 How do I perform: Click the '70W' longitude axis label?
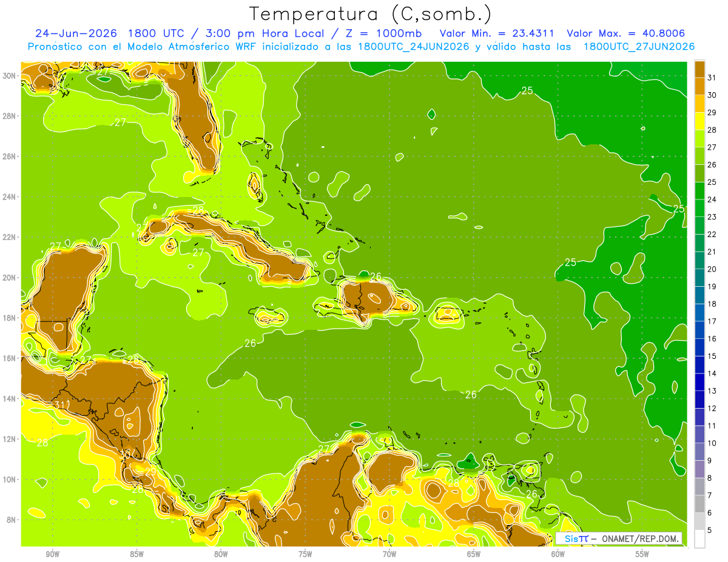(x=389, y=554)
